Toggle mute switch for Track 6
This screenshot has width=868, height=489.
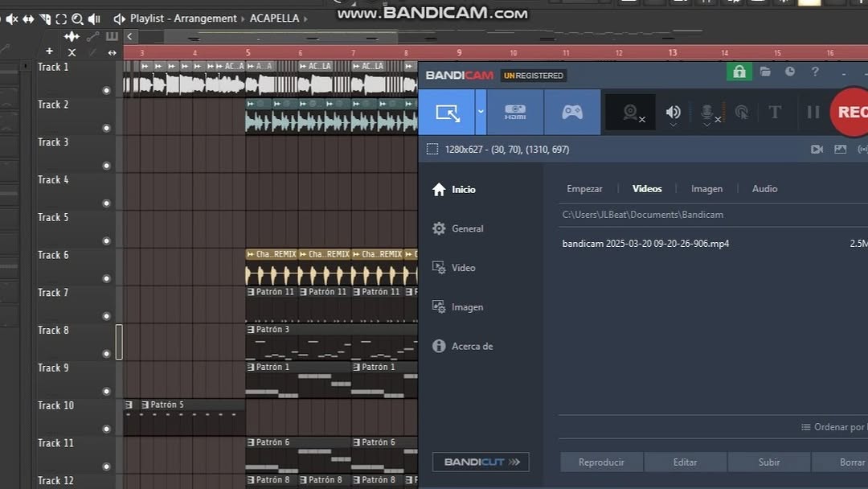click(x=106, y=278)
